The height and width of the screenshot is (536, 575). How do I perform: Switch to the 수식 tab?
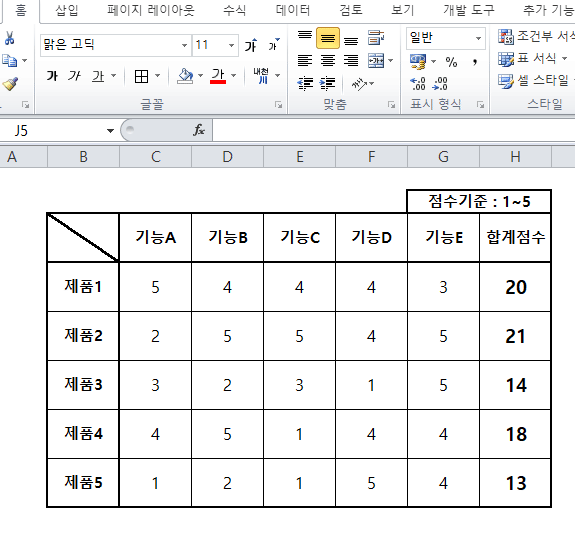tap(235, 10)
